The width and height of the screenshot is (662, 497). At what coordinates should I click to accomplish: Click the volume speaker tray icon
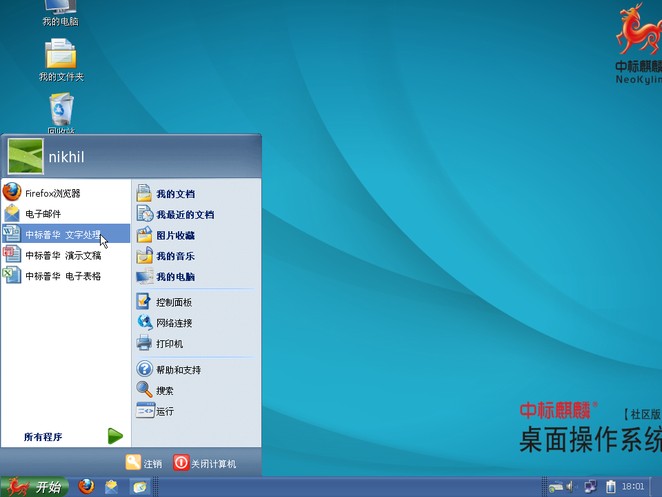[571, 487]
